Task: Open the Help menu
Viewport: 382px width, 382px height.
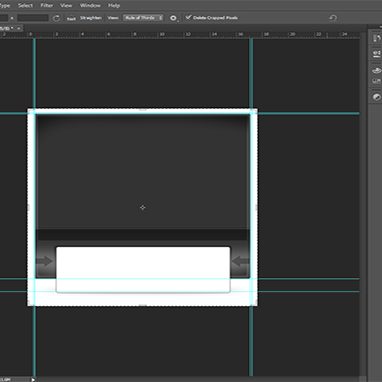Action: (x=114, y=5)
